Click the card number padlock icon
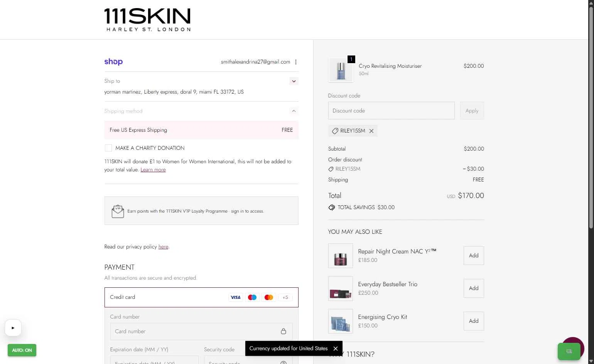 click(283, 331)
